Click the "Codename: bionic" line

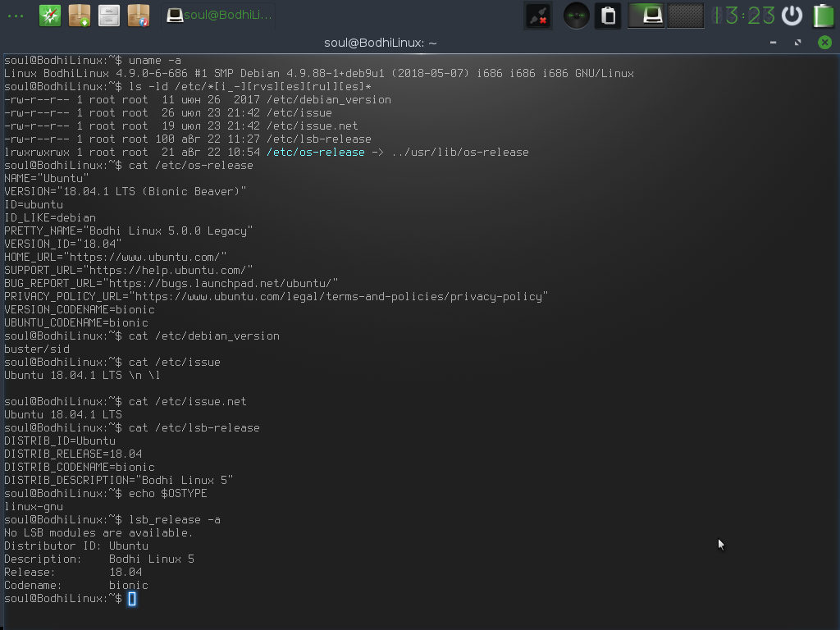[x=76, y=586]
